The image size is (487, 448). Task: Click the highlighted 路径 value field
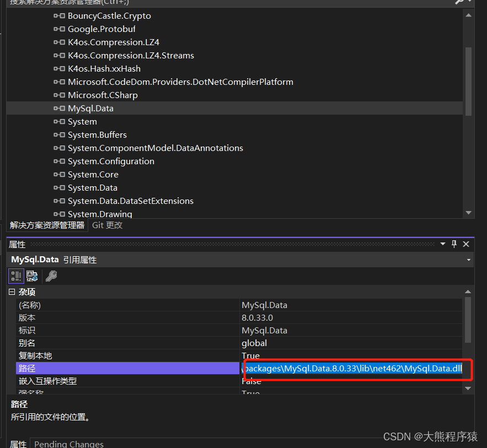coord(353,368)
